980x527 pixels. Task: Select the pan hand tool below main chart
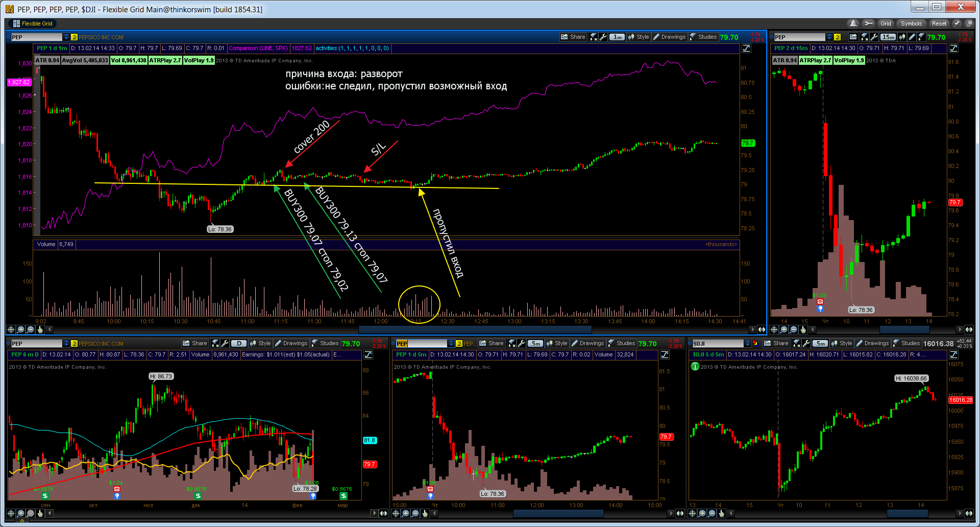[40, 329]
